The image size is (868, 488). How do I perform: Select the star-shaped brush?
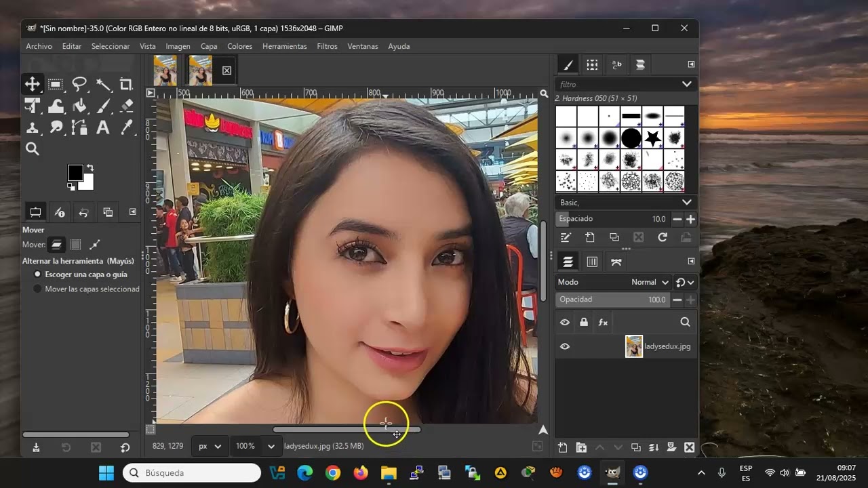pyautogui.click(x=652, y=138)
